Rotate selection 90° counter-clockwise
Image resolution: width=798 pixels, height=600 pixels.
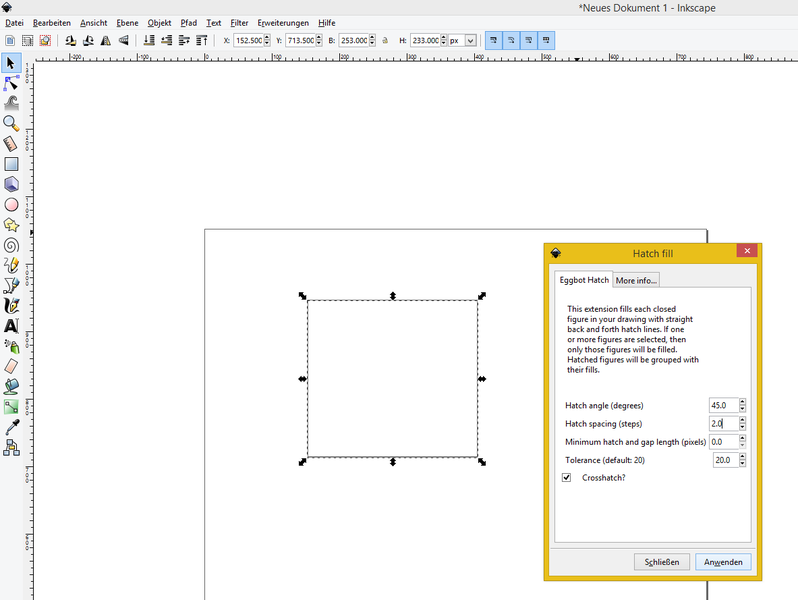click(x=71, y=41)
